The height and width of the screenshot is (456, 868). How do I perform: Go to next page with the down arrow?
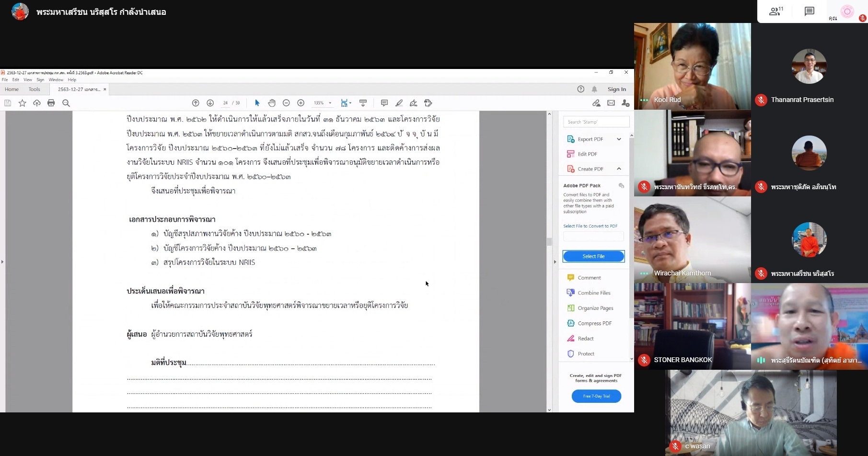[210, 103]
